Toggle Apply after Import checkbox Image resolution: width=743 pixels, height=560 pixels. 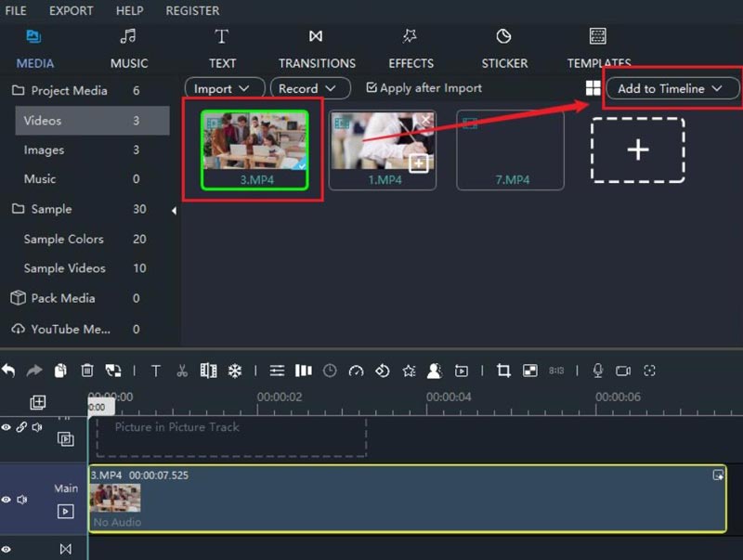click(371, 87)
